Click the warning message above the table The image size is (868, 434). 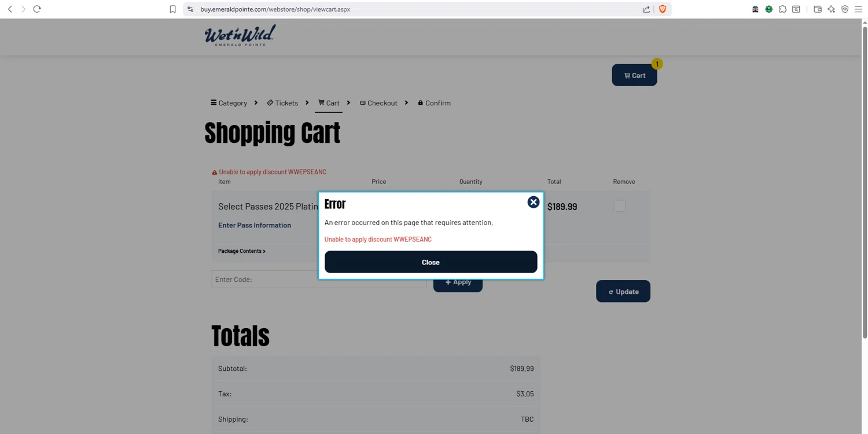pos(269,172)
